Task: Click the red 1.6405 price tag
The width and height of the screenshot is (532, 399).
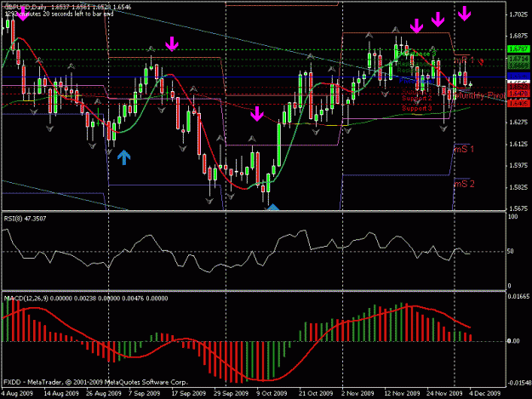Action: click(x=518, y=102)
